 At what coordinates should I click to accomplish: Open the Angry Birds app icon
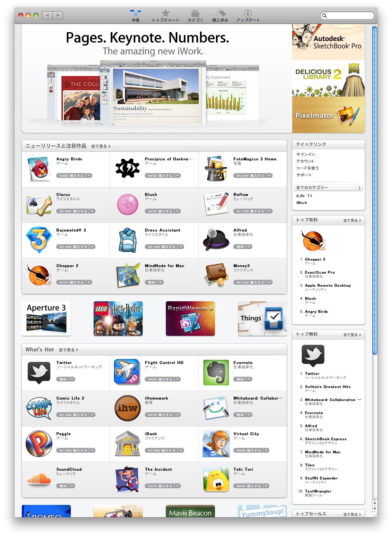[x=39, y=169]
